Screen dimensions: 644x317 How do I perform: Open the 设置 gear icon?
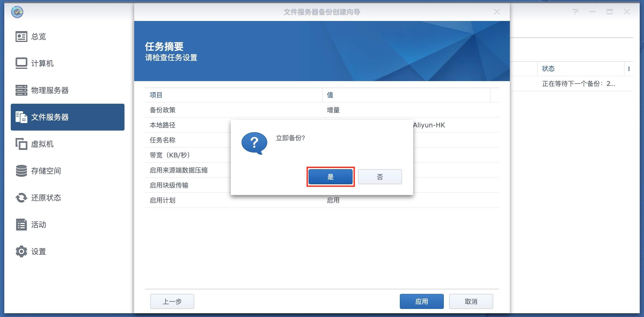click(21, 251)
